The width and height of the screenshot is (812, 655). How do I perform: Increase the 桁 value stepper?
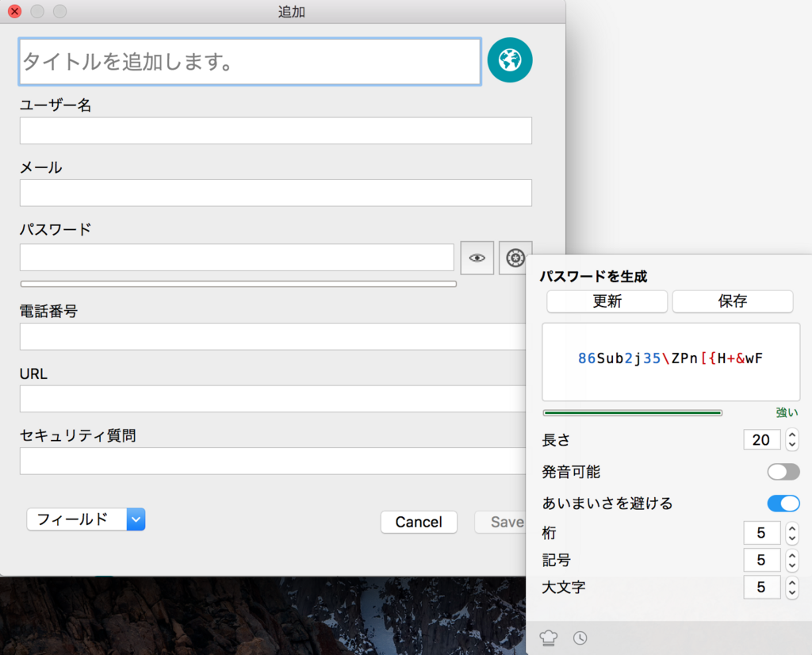click(x=791, y=529)
